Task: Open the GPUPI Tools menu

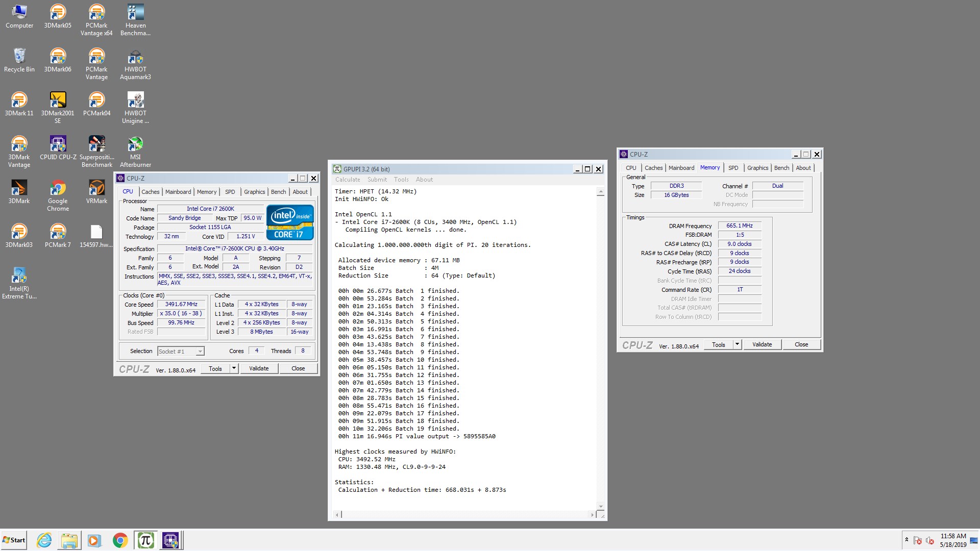Action: click(401, 180)
